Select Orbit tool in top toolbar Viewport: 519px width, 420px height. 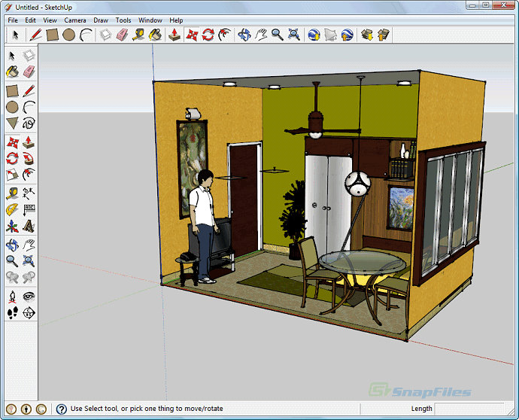point(244,35)
